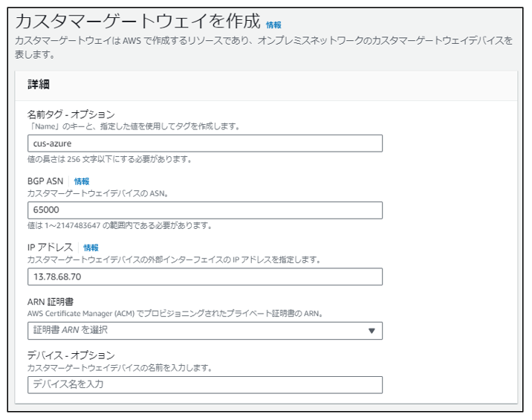Click the IP address field showing 13.78.68.70
The width and height of the screenshot is (532, 420).
pos(205,277)
